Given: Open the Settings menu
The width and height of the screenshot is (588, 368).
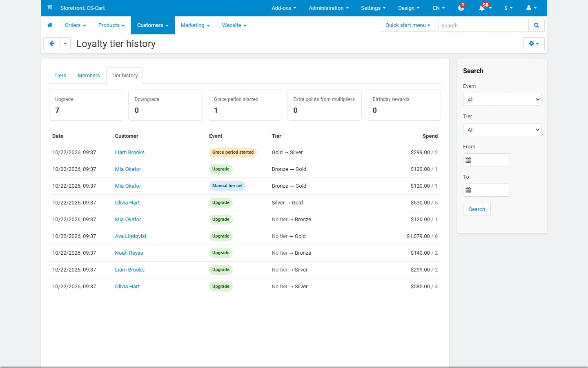Looking at the screenshot, I should pos(373,8).
